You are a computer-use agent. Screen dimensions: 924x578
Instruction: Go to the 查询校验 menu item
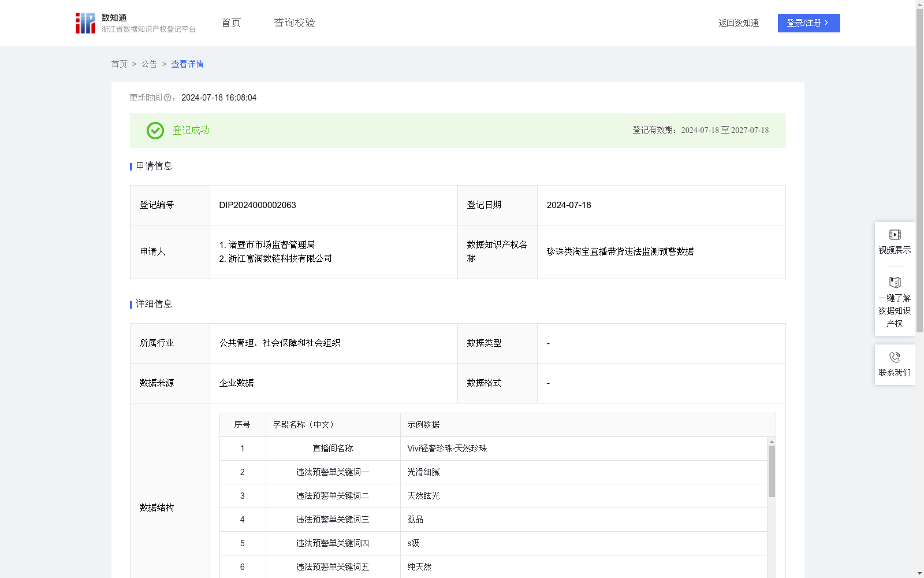tap(295, 23)
